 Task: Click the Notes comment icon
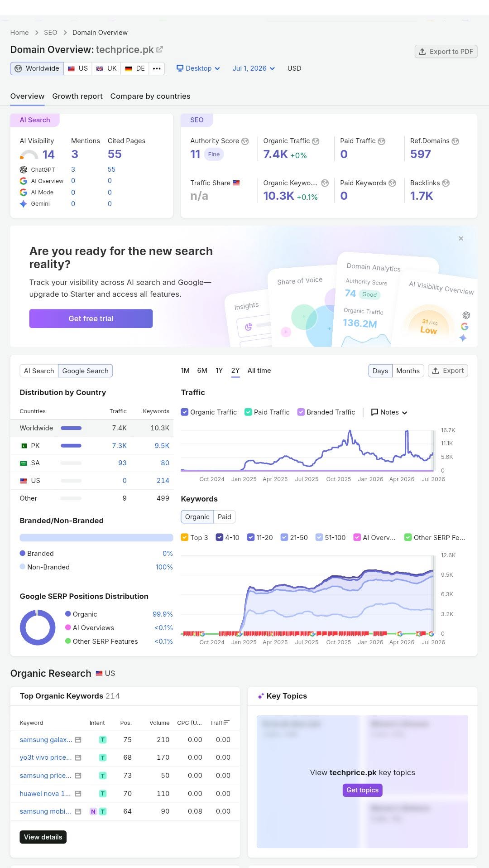[x=374, y=412]
